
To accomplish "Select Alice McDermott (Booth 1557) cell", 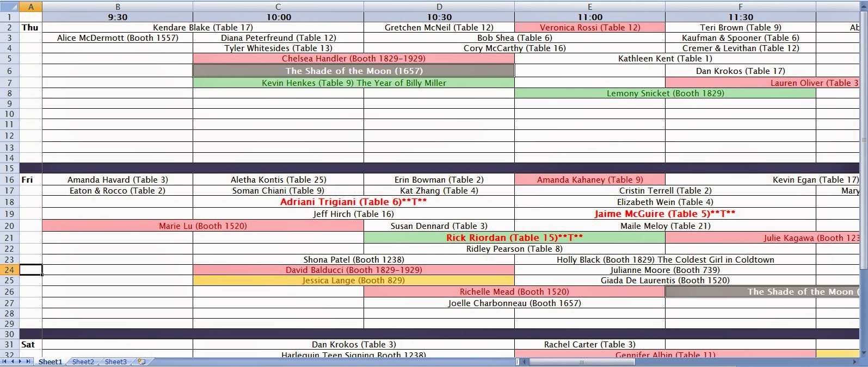I will click(x=118, y=38).
